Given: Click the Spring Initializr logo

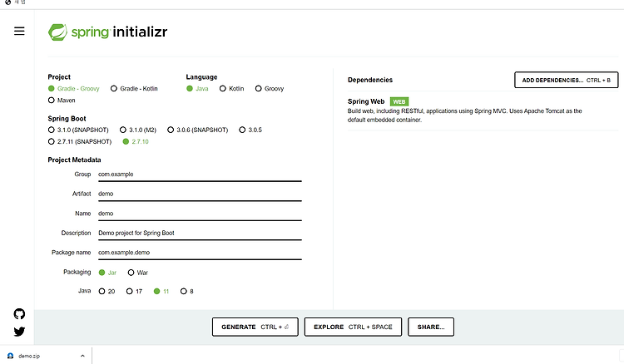Looking at the screenshot, I should pyautogui.click(x=107, y=32).
